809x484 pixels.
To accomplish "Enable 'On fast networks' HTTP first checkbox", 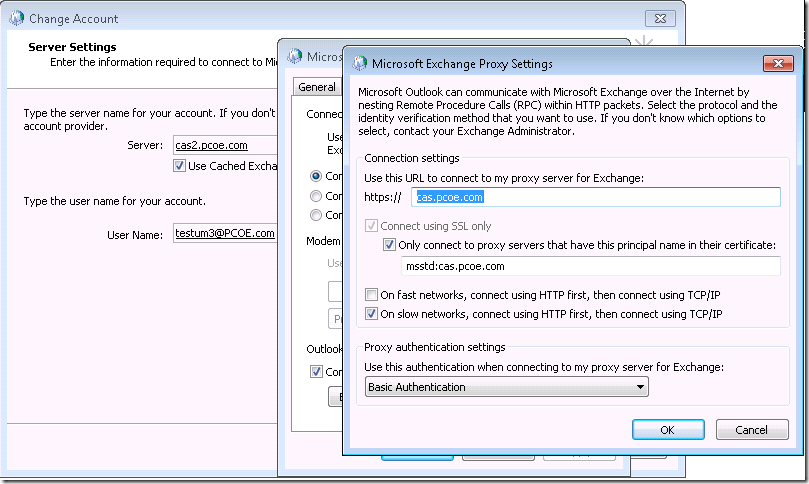I will (x=371, y=295).
